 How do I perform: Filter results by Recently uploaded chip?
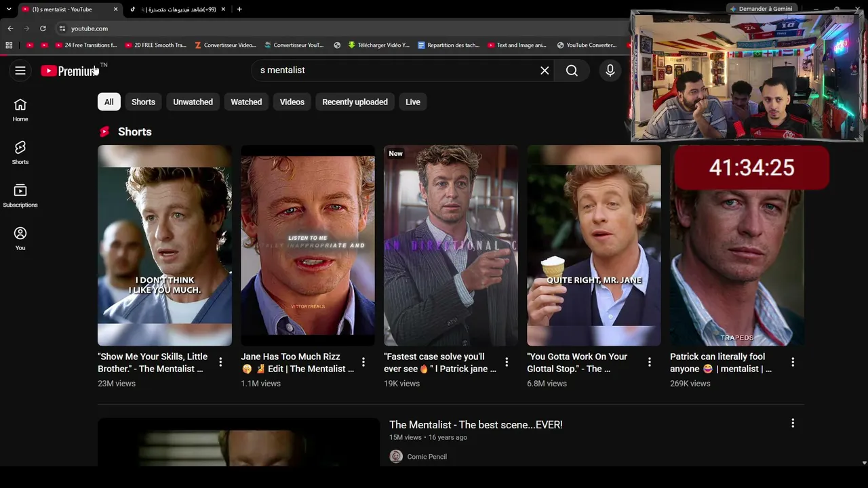click(355, 102)
